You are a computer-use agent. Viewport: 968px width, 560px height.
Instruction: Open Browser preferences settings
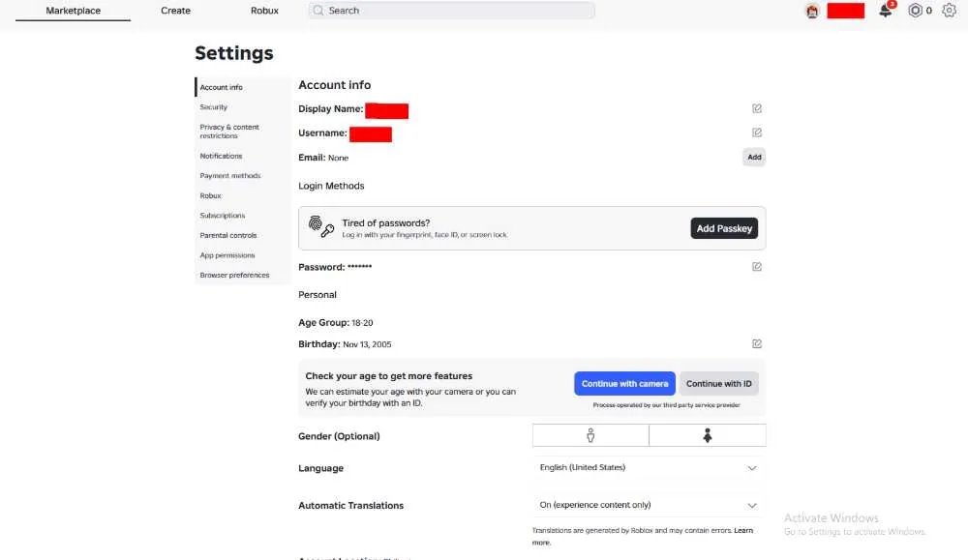234,275
